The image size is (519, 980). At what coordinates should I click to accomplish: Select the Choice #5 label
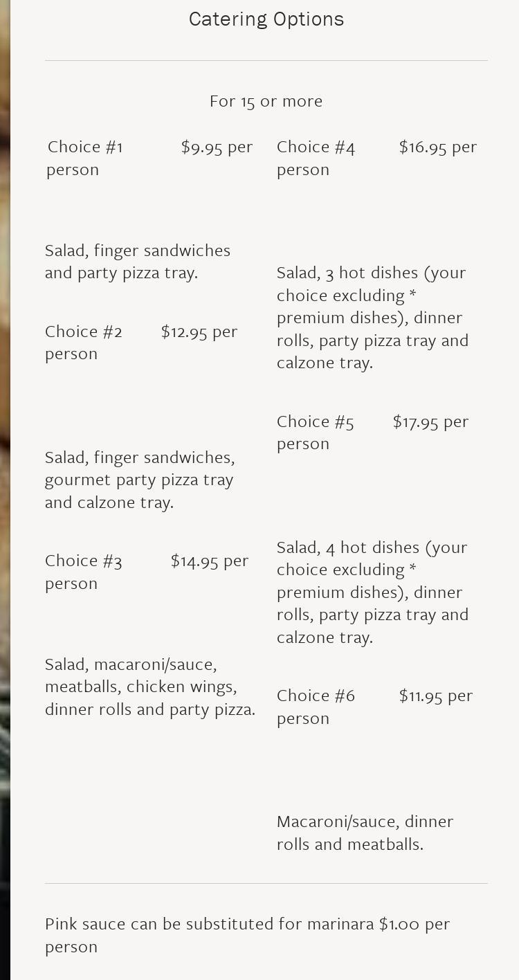pos(316,421)
